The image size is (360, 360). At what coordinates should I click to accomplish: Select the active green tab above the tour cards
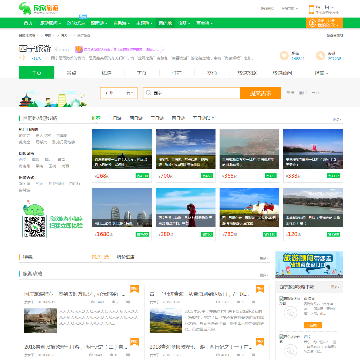[x=96, y=118]
